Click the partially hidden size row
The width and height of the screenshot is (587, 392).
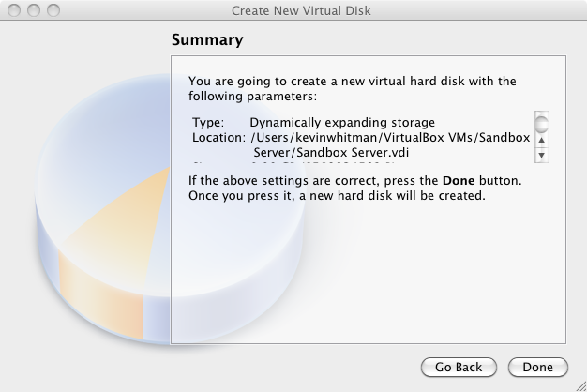293,163
